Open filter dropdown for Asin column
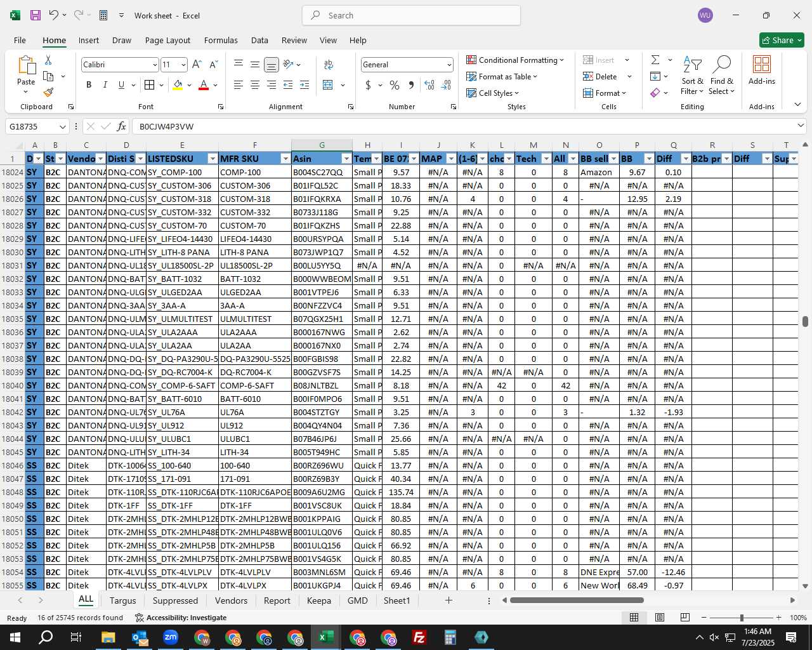This screenshot has height=650, width=812. (346, 159)
